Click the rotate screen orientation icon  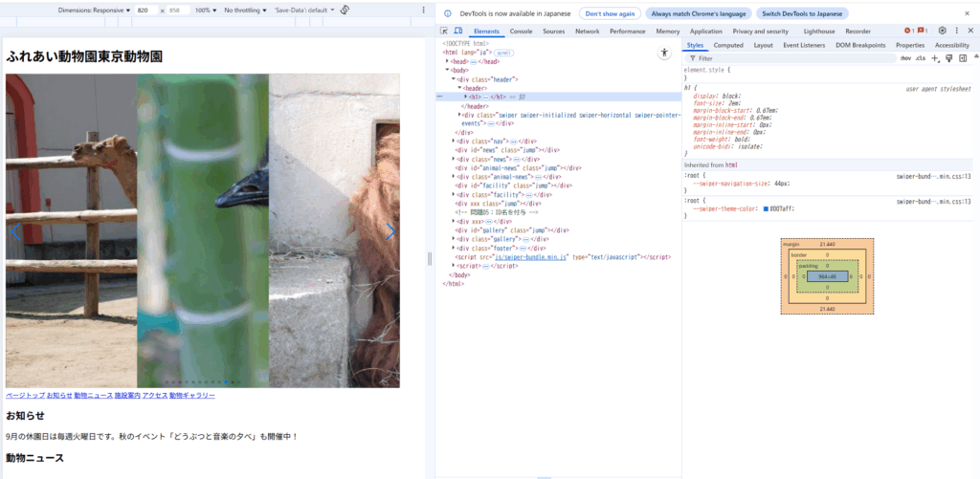point(345,10)
